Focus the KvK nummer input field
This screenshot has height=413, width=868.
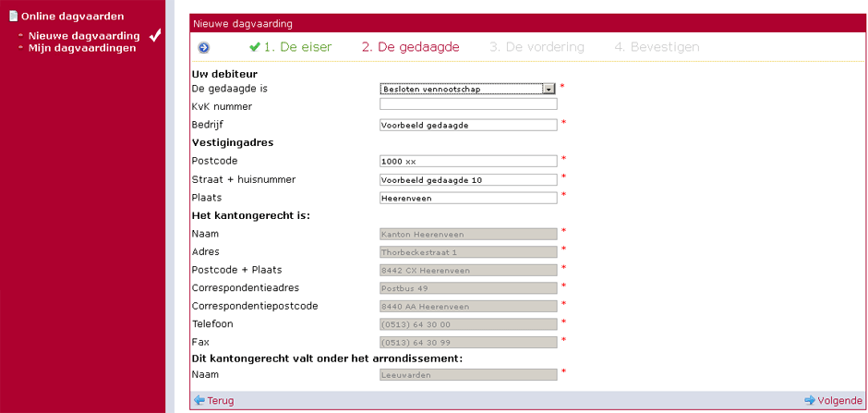[468, 104]
